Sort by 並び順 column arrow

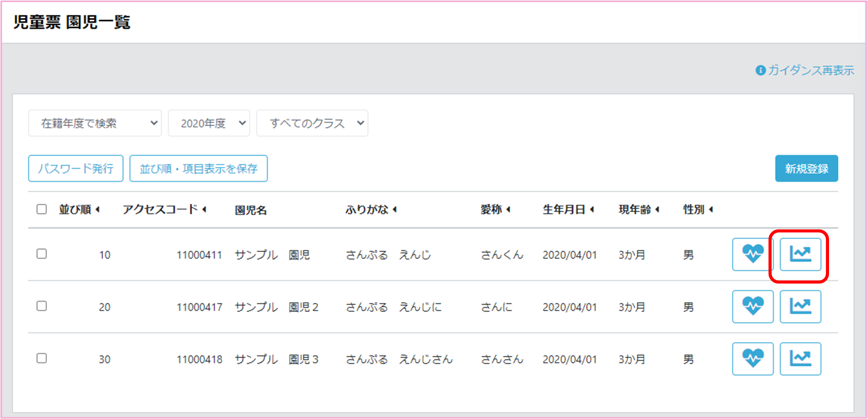point(98,210)
